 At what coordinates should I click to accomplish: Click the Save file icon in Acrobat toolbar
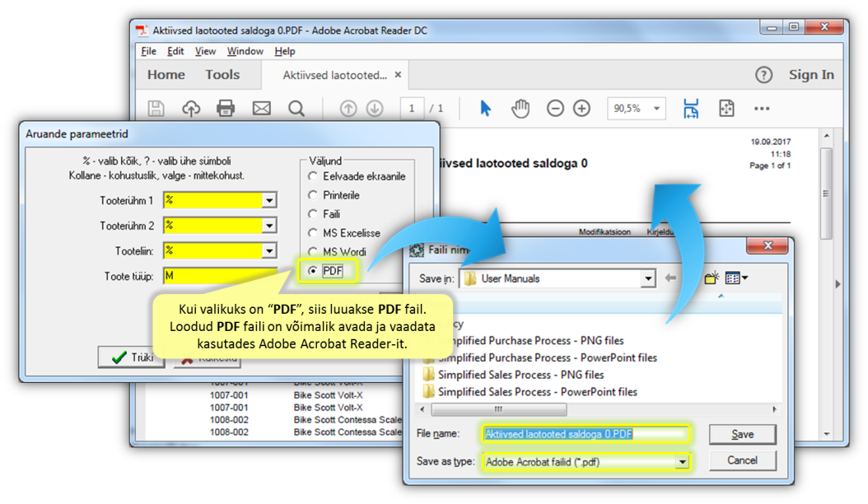pos(156,108)
